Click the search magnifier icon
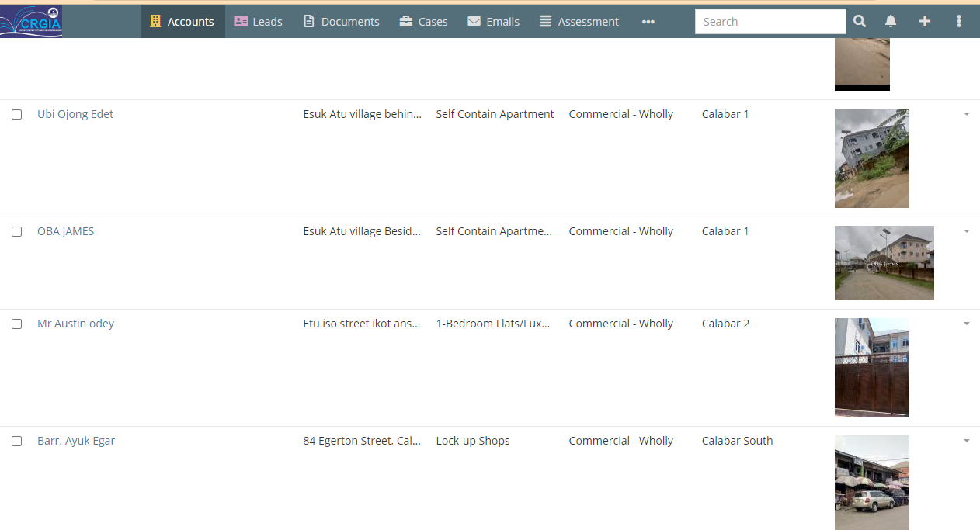This screenshot has height=530, width=980. (860, 22)
